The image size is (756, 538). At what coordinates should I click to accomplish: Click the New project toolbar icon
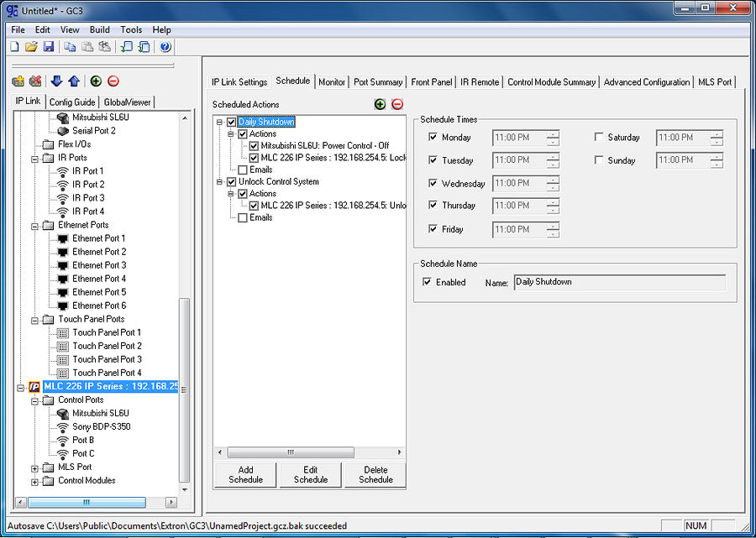[15, 47]
